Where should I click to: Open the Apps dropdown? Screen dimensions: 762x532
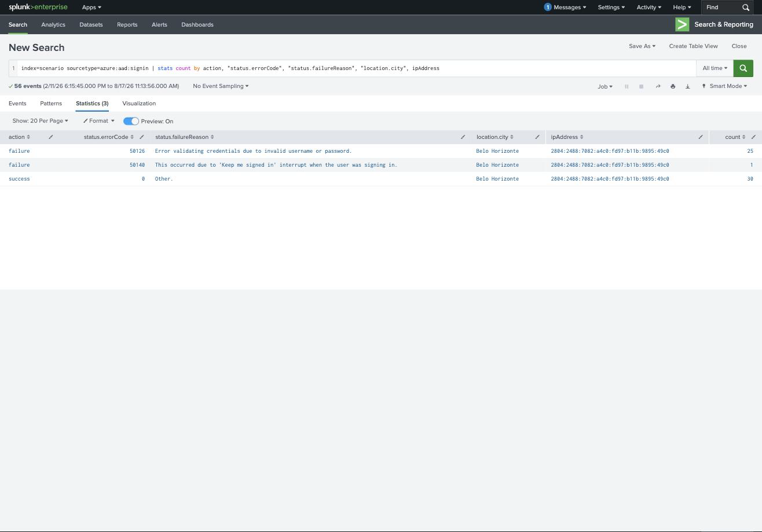[x=91, y=7]
